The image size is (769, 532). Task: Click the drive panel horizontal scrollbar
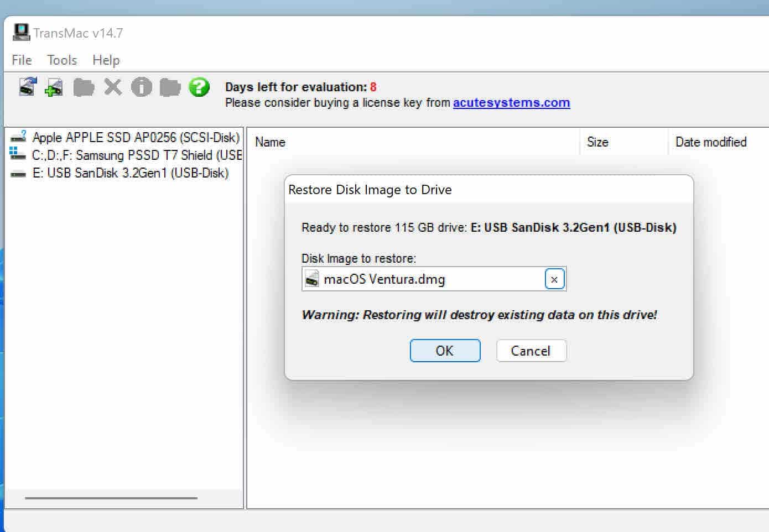[111, 498]
